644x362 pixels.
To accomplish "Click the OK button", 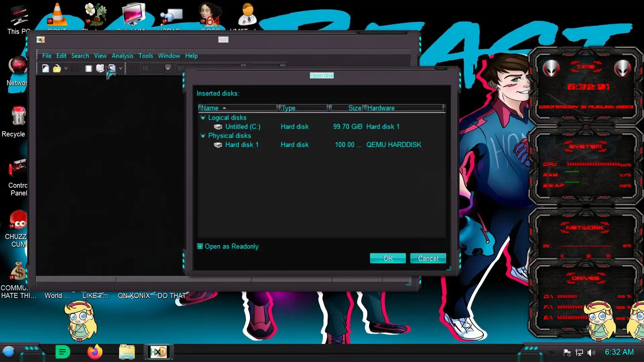I will [387, 258].
